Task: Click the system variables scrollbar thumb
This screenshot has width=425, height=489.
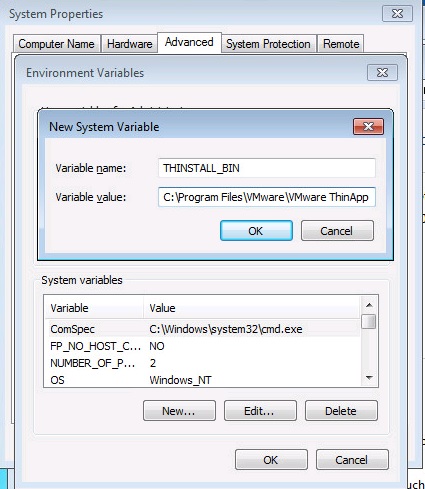Action: 369,322
